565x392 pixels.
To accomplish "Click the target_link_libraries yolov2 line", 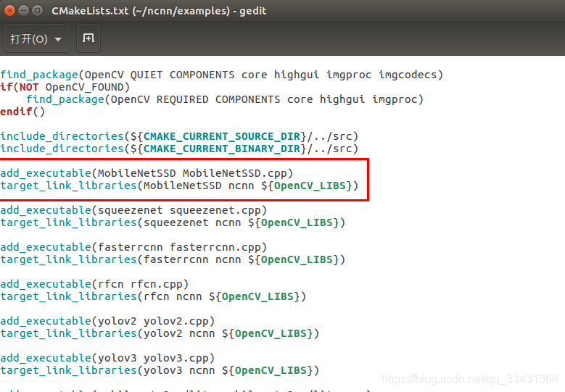I will point(160,334).
